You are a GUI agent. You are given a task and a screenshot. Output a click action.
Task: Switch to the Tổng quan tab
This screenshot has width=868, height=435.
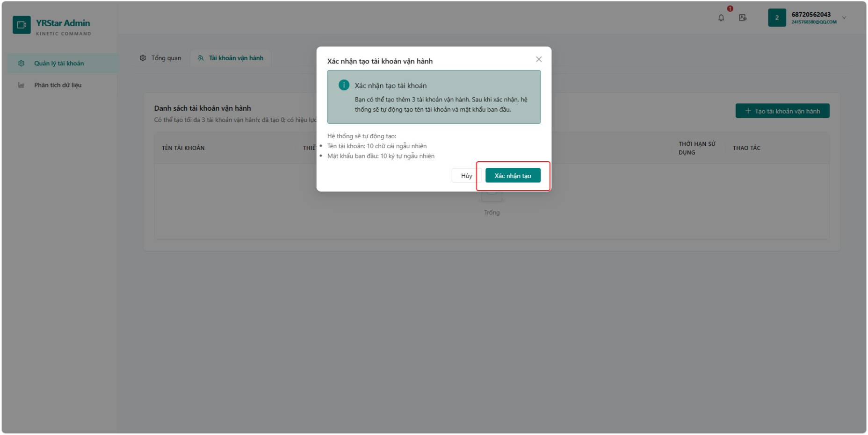pyautogui.click(x=160, y=58)
